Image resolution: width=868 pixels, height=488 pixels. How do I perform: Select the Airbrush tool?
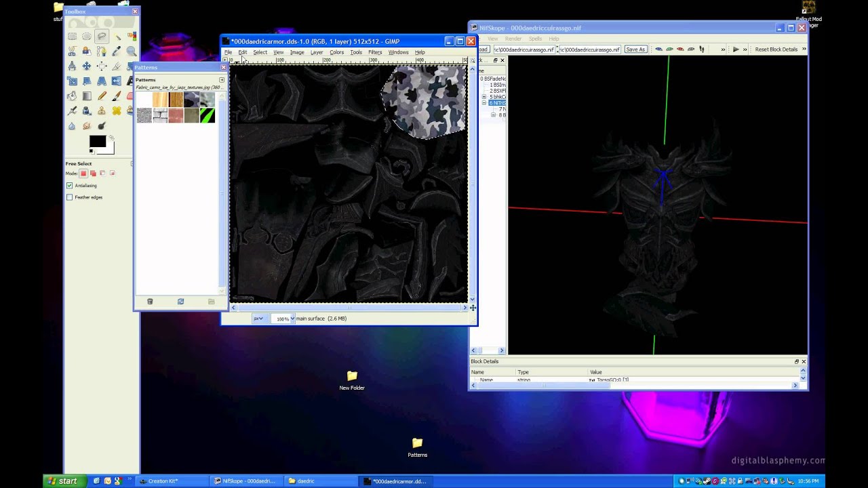[72, 111]
